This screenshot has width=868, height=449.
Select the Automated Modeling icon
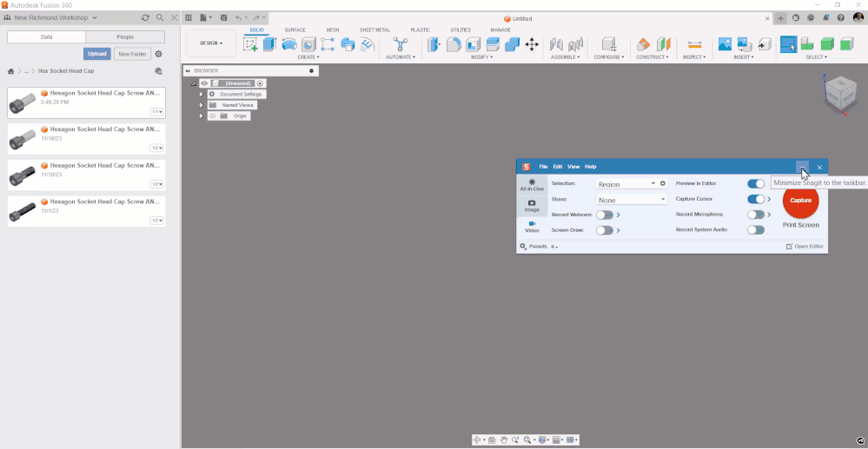(401, 44)
